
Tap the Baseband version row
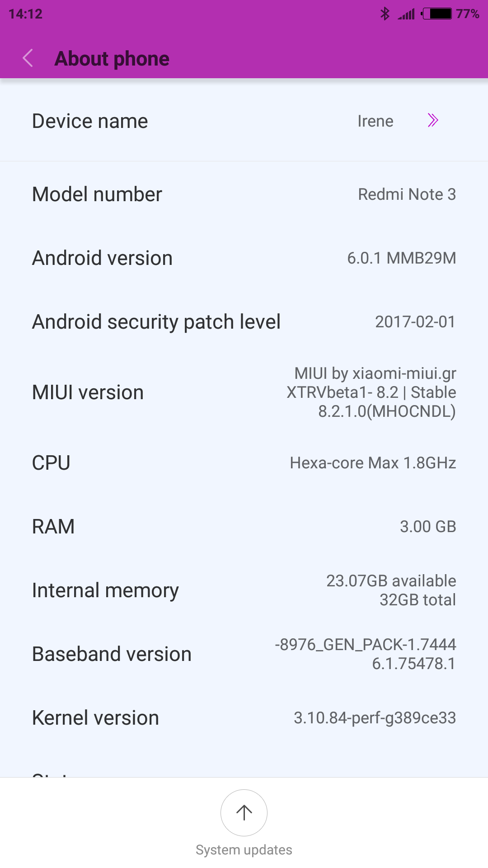click(x=244, y=654)
